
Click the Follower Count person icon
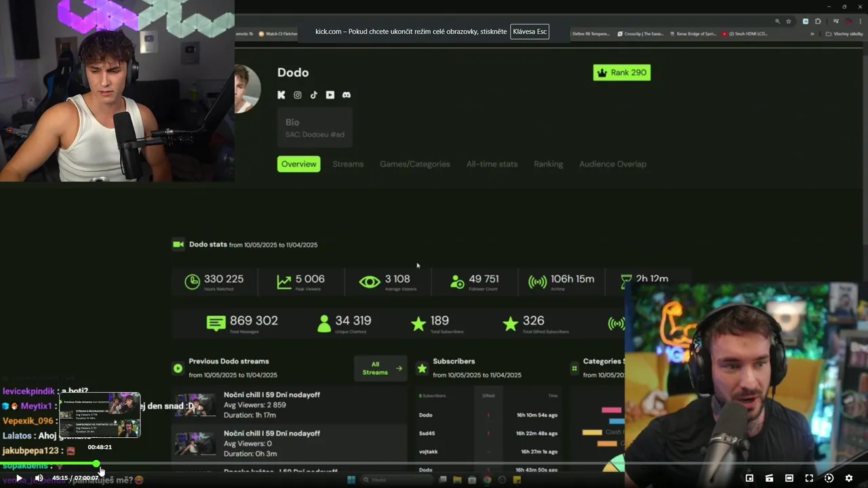point(458,282)
